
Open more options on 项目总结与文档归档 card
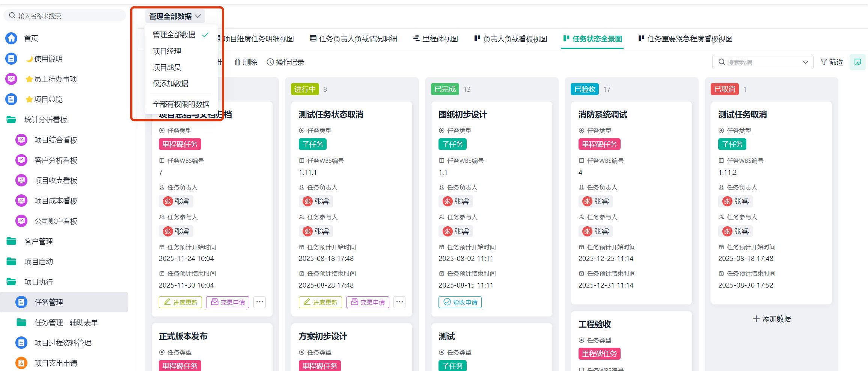[259, 302]
